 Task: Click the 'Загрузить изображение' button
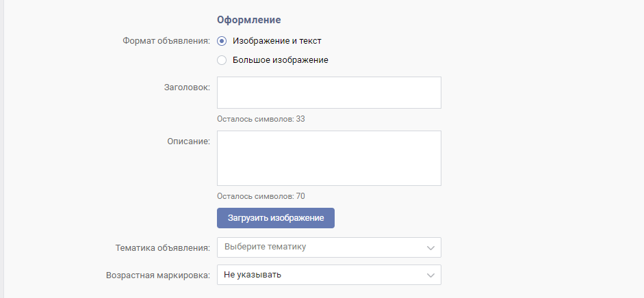coord(276,218)
